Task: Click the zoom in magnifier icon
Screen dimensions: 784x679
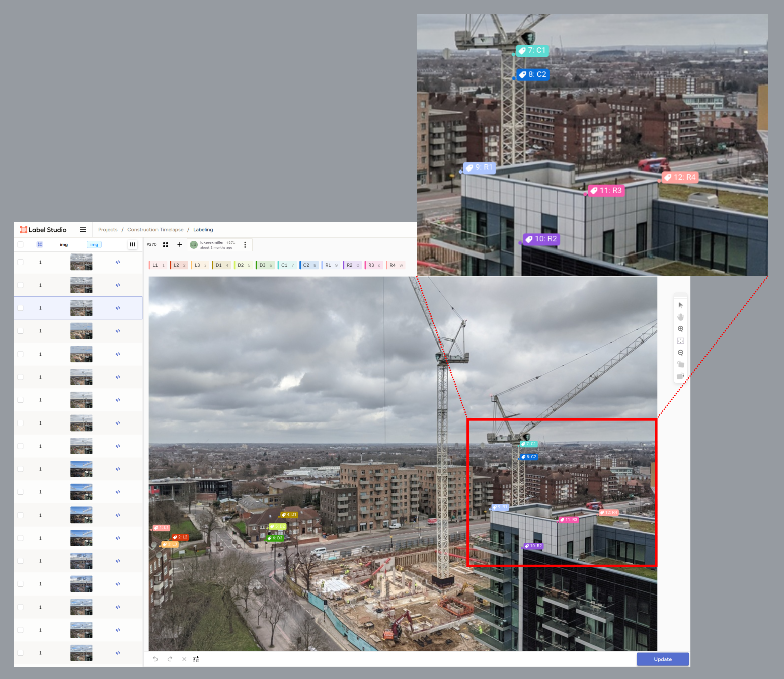Action: (x=680, y=329)
